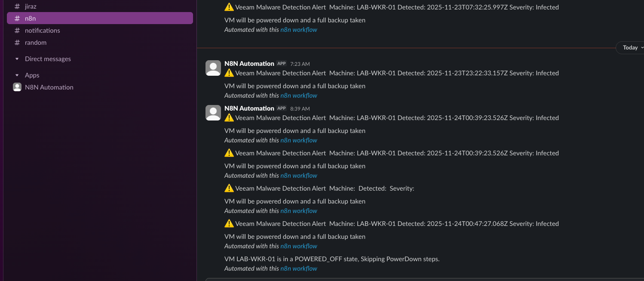Click the POWERED_OFF state message text
Viewport: 644px width, 281px height.
[x=331, y=259]
